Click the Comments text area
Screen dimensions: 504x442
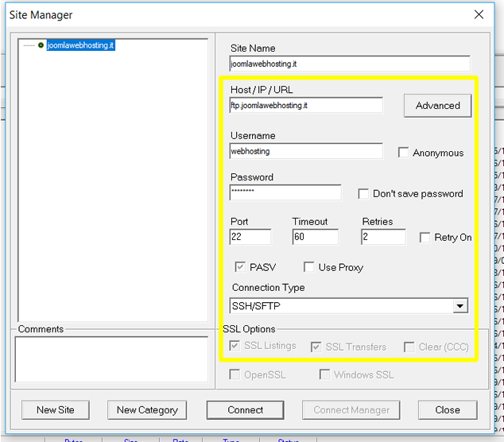point(110,358)
